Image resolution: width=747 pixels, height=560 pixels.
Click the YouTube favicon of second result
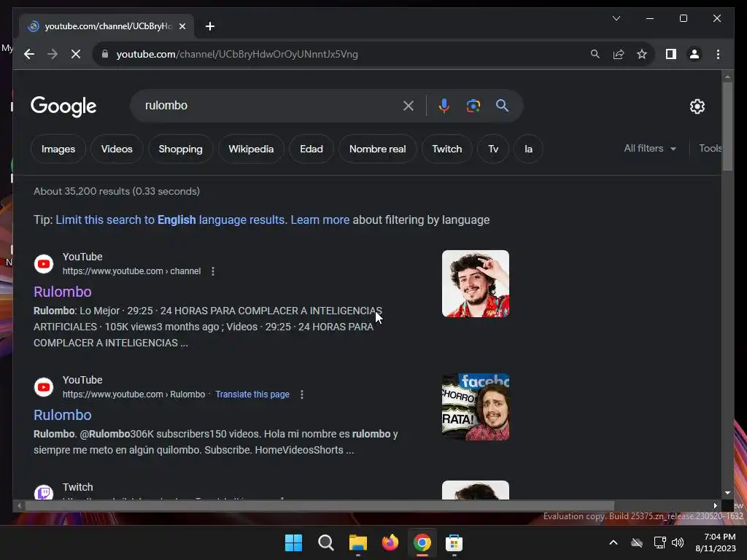44,387
